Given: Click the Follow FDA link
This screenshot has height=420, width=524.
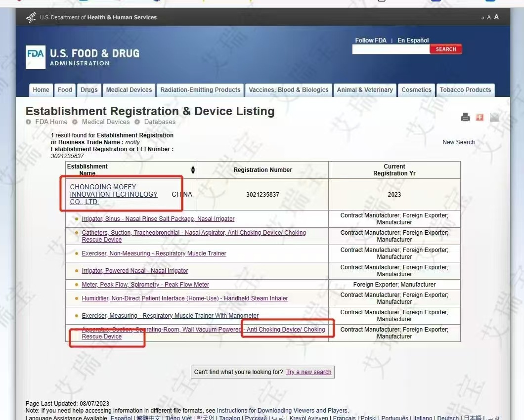Looking at the screenshot, I should (371, 41).
